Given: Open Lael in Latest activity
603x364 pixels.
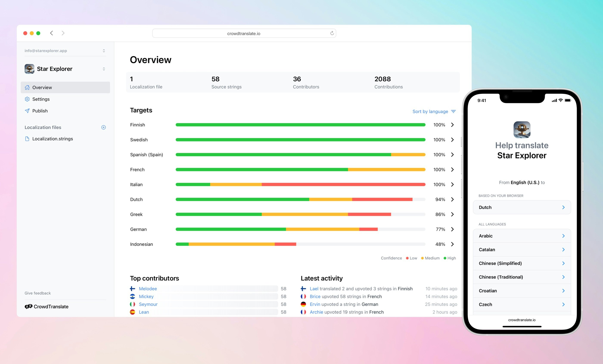Looking at the screenshot, I should tap(314, 288).
